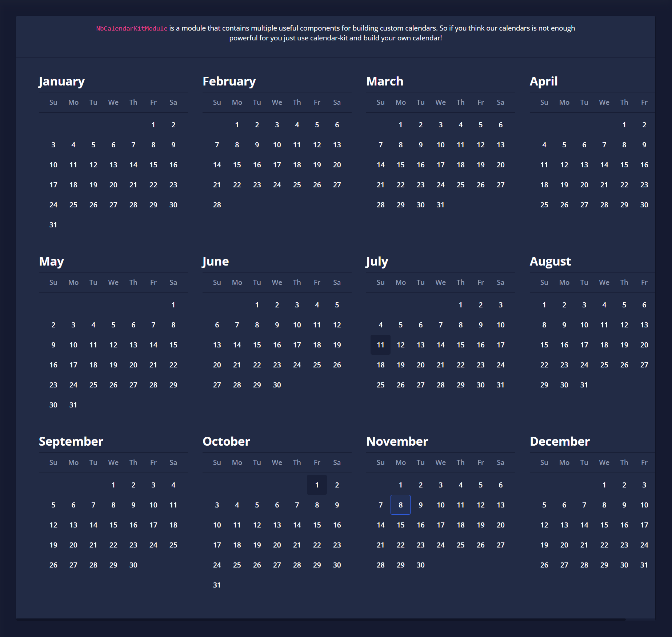Select November 30

(x=420, y=565)
